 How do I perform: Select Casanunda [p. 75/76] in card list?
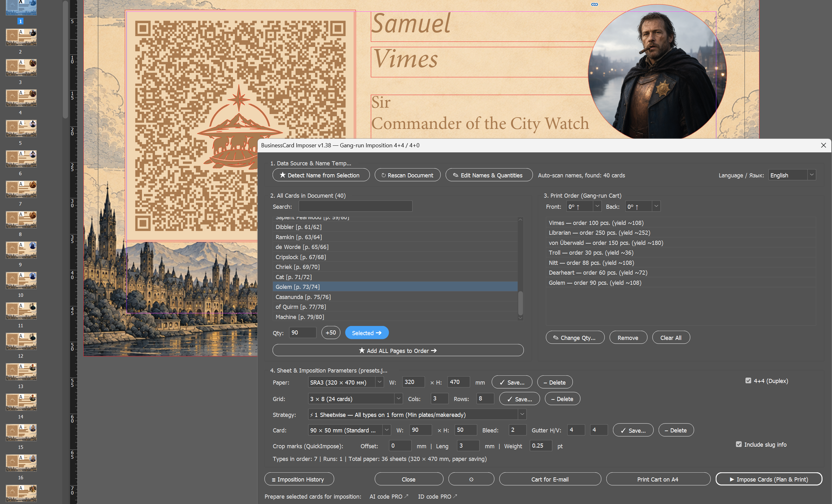tap(395, 297)
